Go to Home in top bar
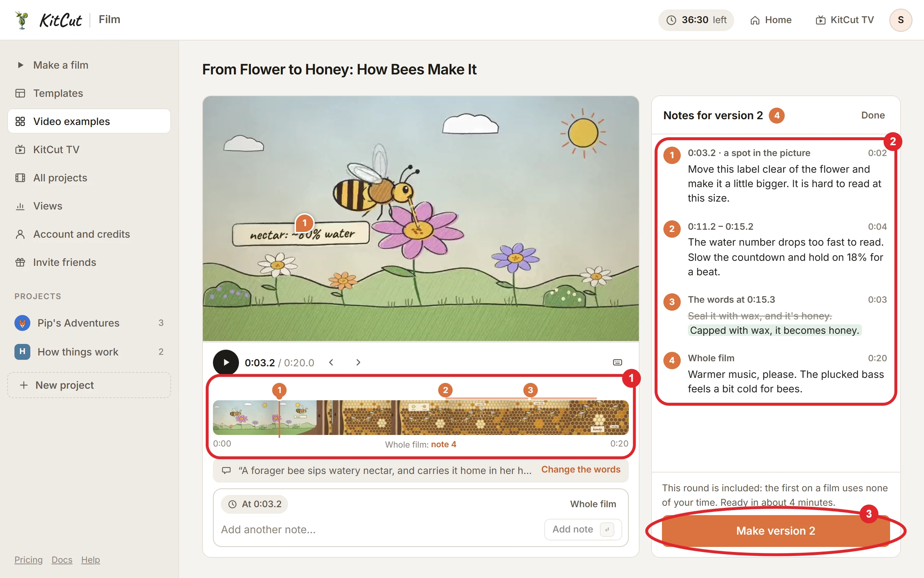This screenshot has width=924, height=578. [771, 20]
